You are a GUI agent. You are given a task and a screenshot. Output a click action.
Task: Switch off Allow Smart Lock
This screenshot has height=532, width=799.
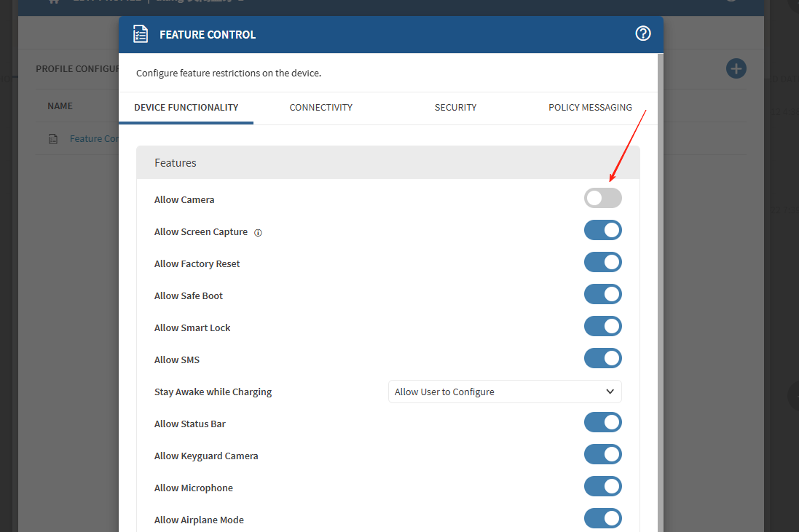pos(602,327)
